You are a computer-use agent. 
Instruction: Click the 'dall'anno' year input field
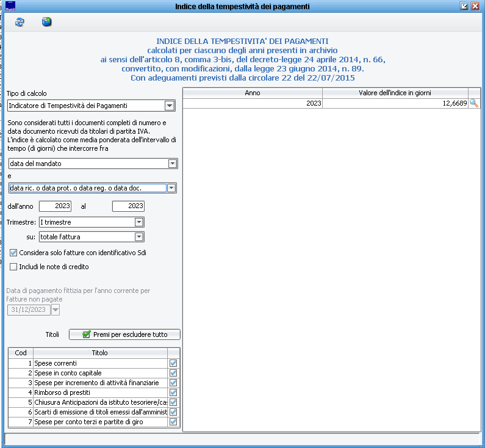click(x=56, y=206)
